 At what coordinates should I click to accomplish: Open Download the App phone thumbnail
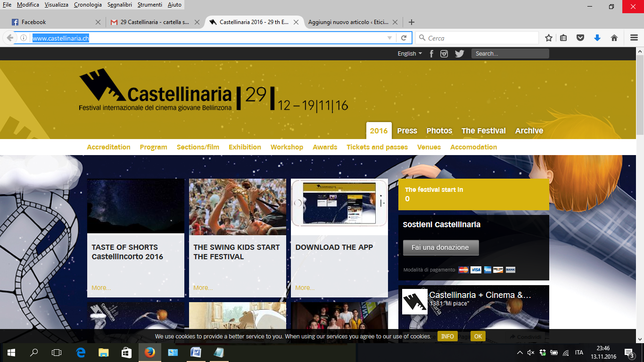tap(339, 206)
